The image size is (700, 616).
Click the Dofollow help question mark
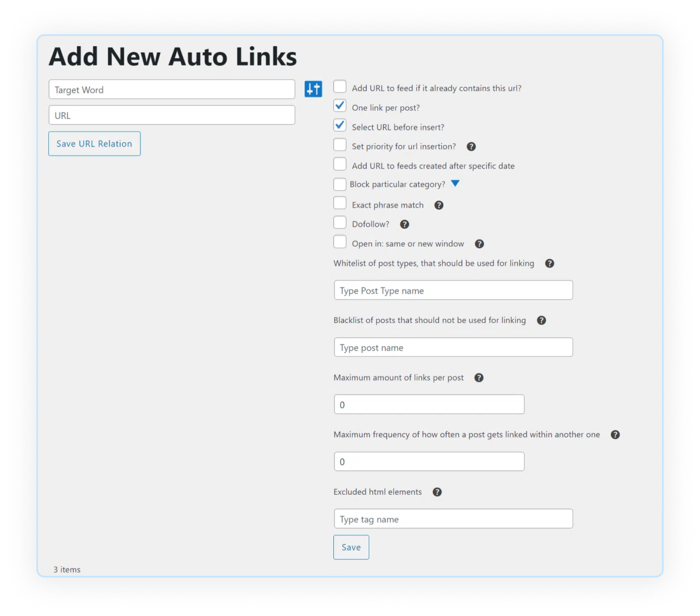(405, 224)
